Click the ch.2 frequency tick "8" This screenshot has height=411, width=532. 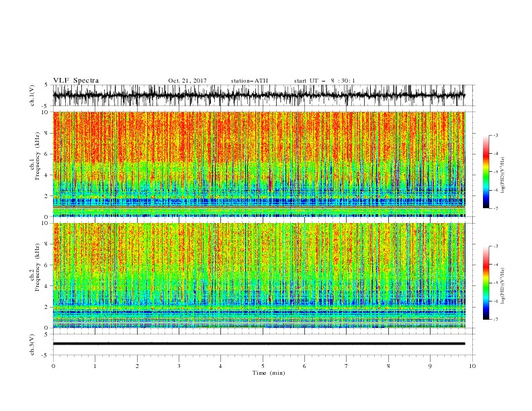coord(47,244)
